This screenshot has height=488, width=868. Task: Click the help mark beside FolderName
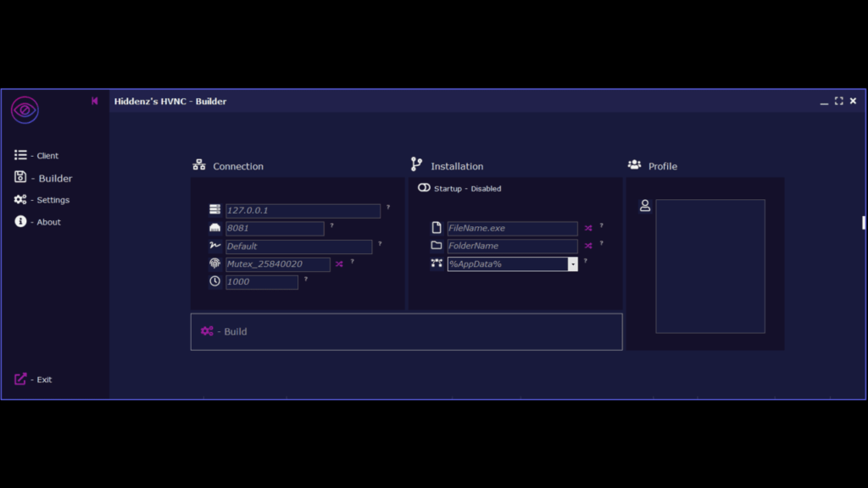click(x=601, y=243)
